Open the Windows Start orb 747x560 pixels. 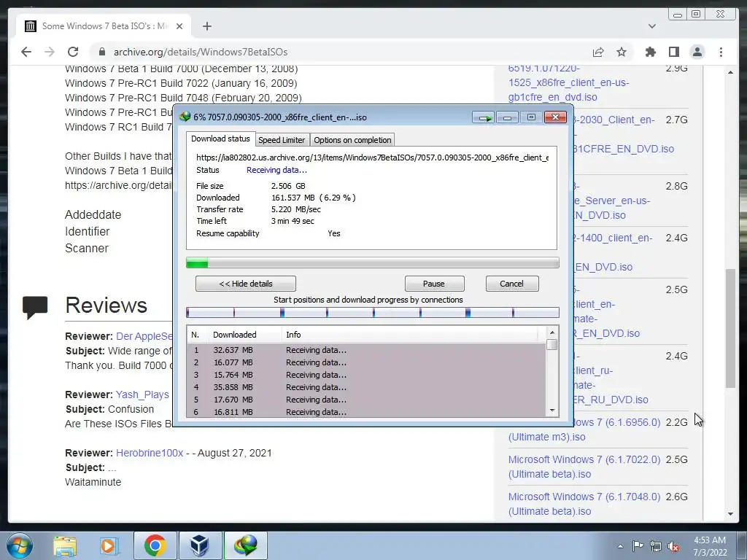(20, 545)
